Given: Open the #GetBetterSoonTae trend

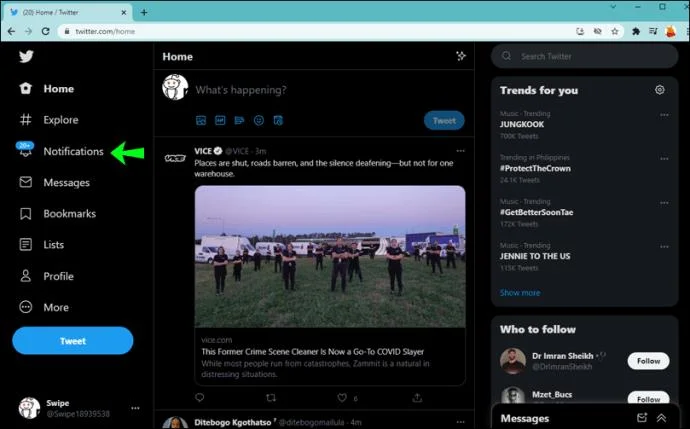Looking at the screenshot, I should tap(536, 212).
